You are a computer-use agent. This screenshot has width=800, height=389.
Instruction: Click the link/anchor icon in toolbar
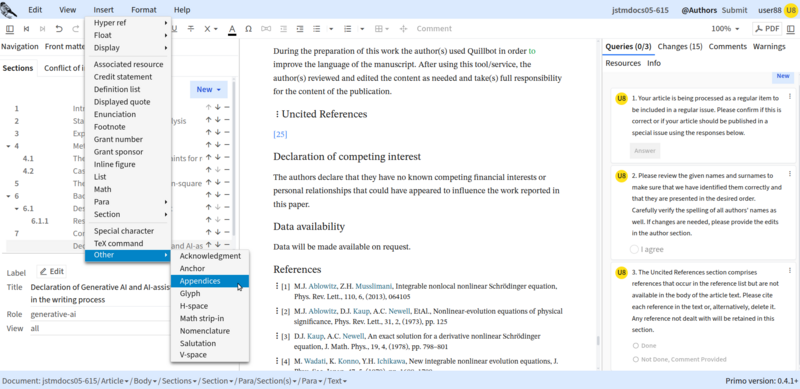266,29
